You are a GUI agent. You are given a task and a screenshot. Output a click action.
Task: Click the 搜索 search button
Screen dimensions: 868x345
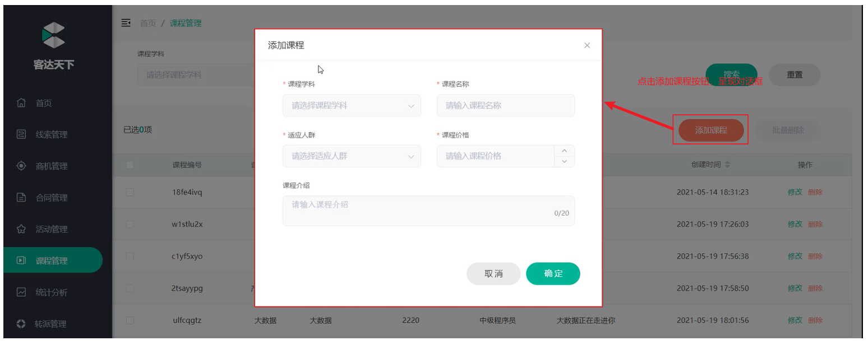(x=731, y=74)
